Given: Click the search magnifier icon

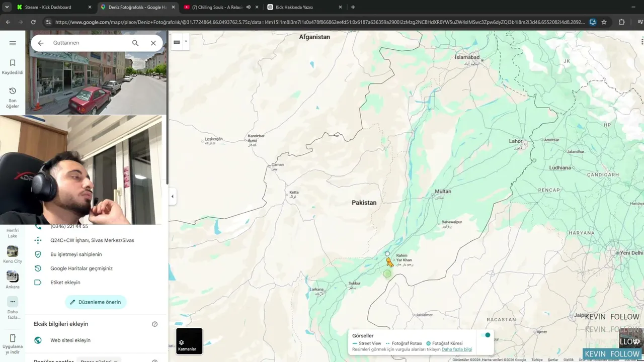Looking at the screenshot, I should coord(135,43).
